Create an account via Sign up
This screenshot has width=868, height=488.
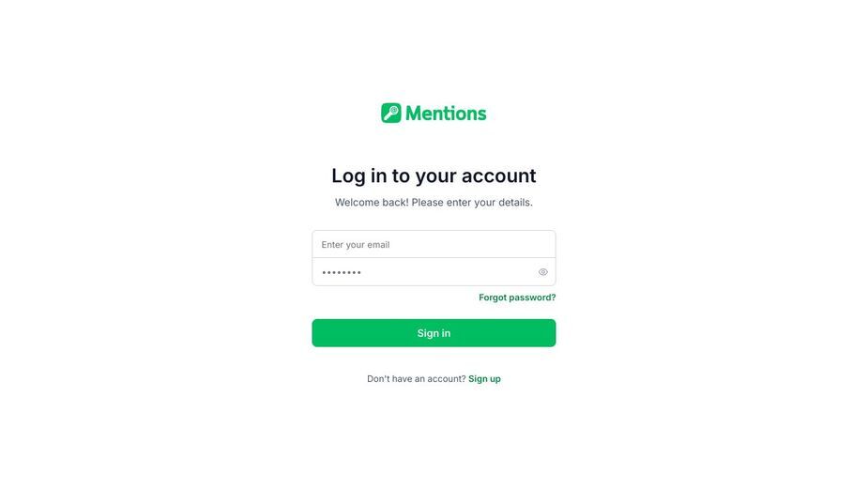tap(484, 379)
